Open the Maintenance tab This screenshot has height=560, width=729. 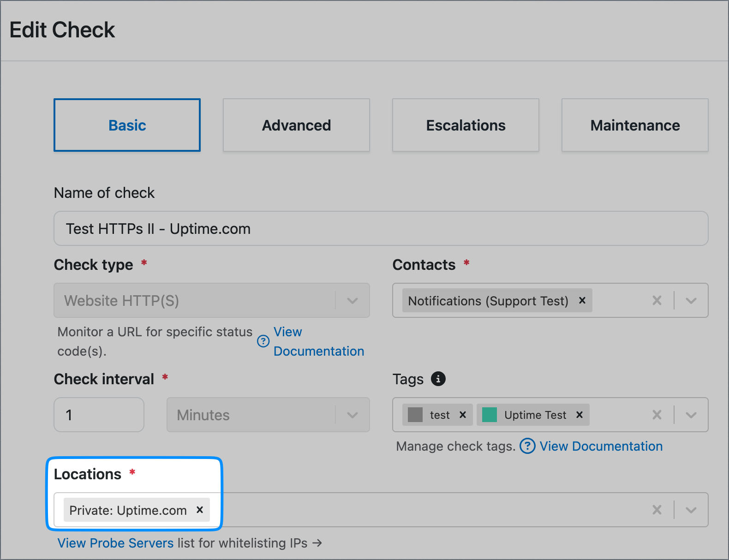pos(635,125)
